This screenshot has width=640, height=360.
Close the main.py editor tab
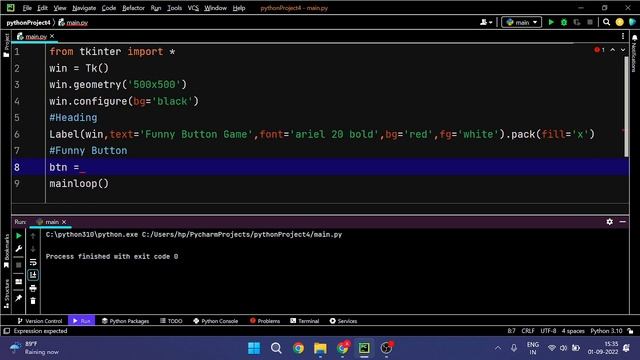[x=52, y=36]
